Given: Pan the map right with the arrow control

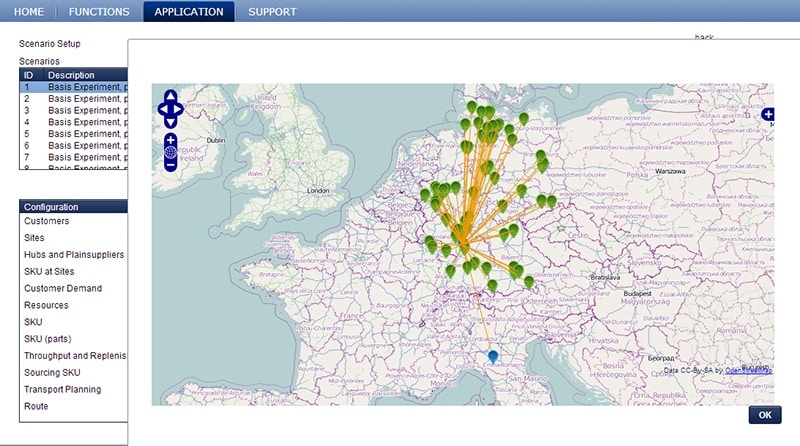Looking at the screenshot, I should pos(177,109).
